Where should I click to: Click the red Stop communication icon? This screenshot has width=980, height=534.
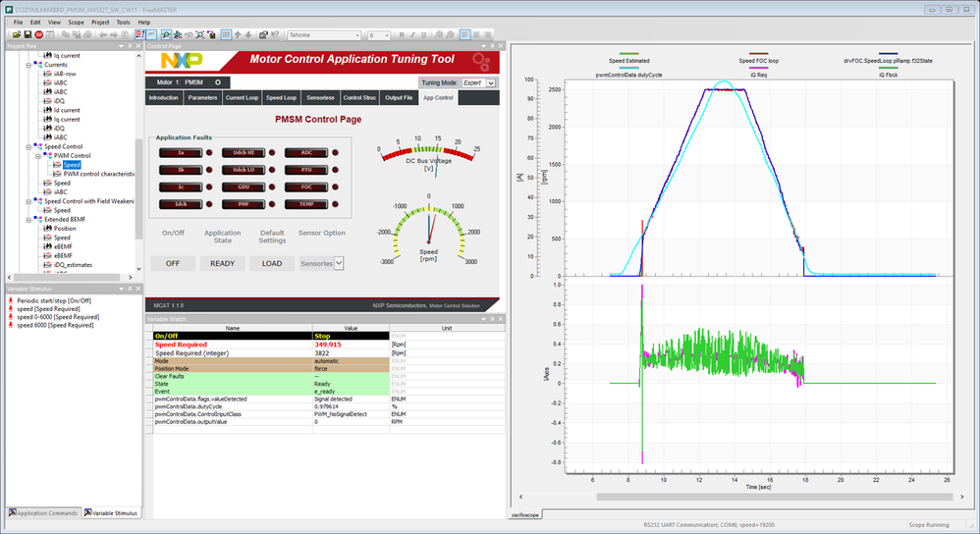coord(38,35)
